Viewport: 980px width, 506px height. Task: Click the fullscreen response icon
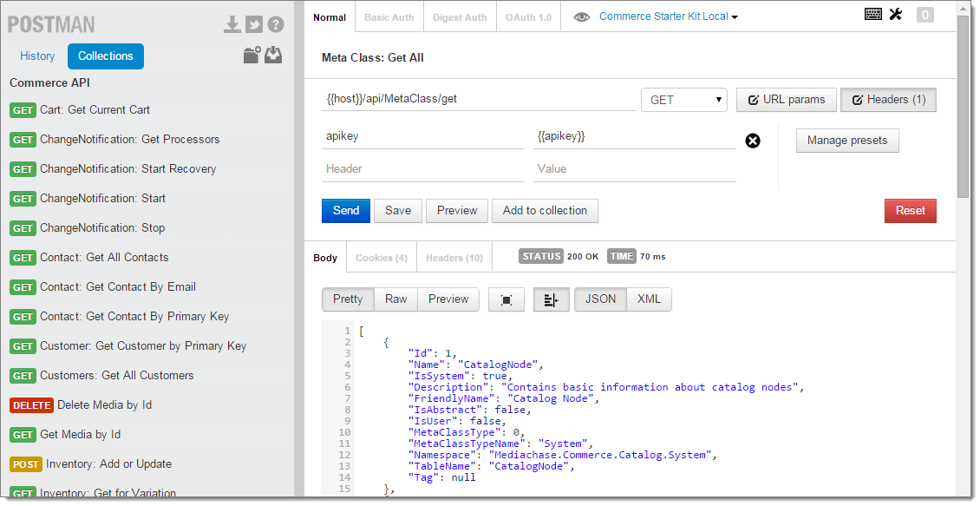(x=506, y=300)
